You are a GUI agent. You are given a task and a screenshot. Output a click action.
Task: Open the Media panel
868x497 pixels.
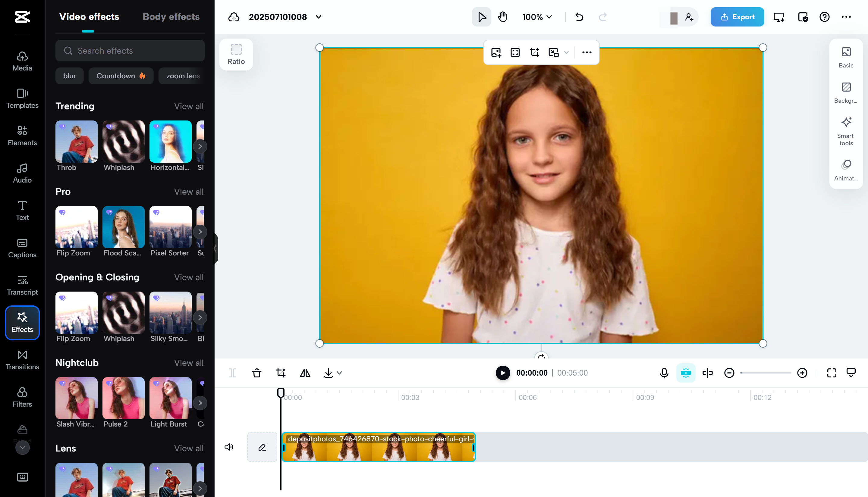pyautogui.click(x=22, y=61)
